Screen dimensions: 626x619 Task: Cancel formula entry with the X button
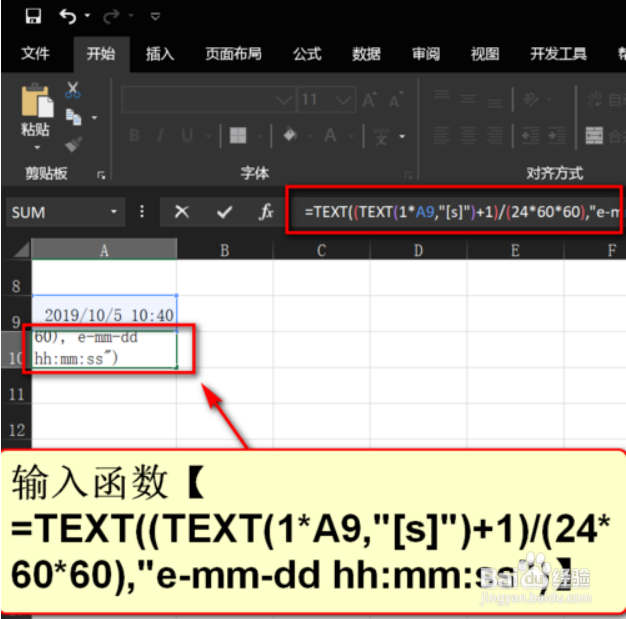(182, 212)
